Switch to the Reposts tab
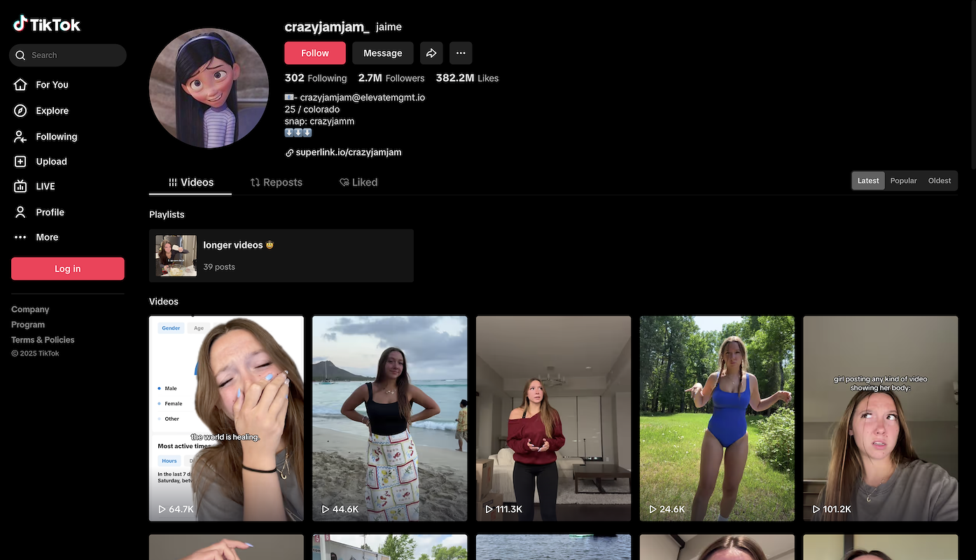Viewport: 976px width, 560px height. pos(277,182)
